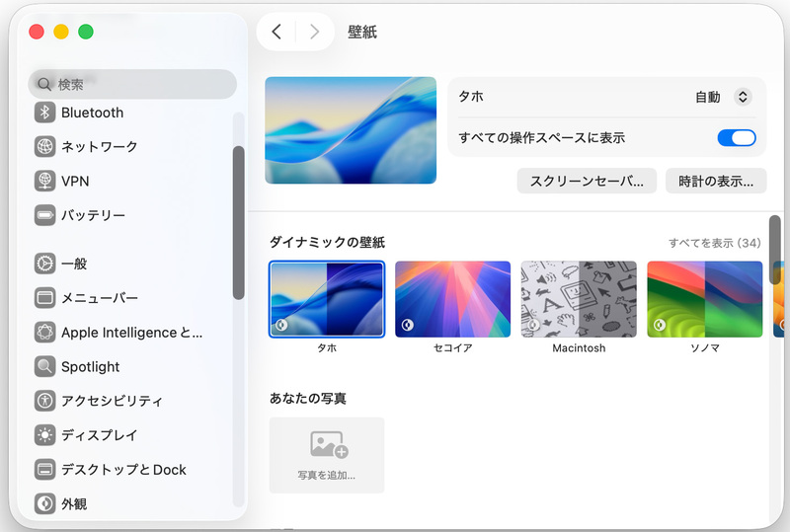Click the 外観 appearance icon
Image resolution: width=790 pixels, height=532 pixels.
coord(44,503)
